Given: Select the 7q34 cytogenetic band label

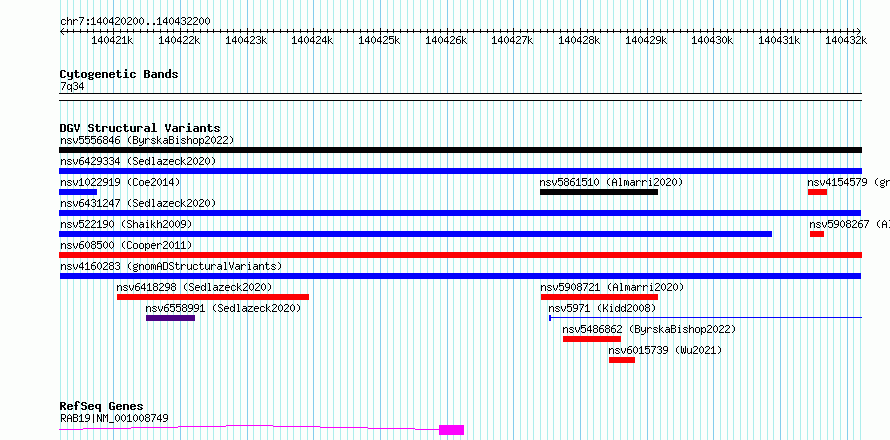Looking at the screenshot, I should point(72,87).
